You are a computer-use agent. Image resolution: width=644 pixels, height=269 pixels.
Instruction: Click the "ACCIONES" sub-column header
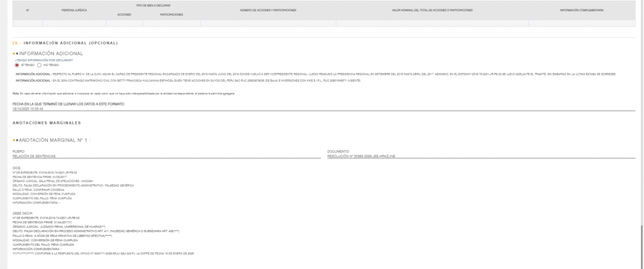(124, 14)
